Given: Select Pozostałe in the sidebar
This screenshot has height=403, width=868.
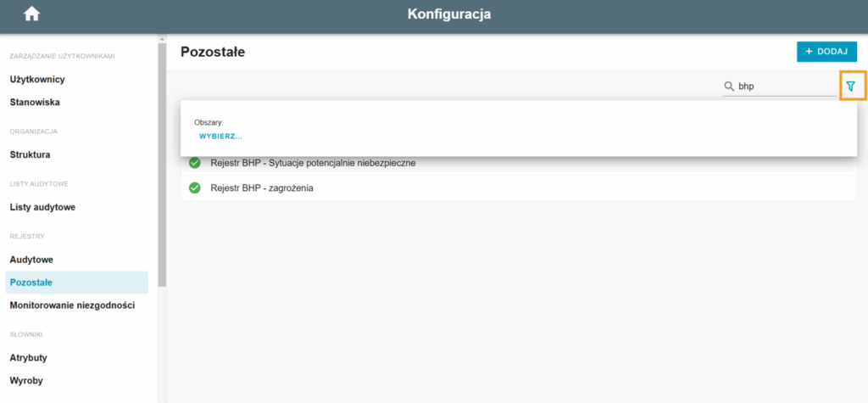Looking at the screenshot, I should [x=77, y=283].
